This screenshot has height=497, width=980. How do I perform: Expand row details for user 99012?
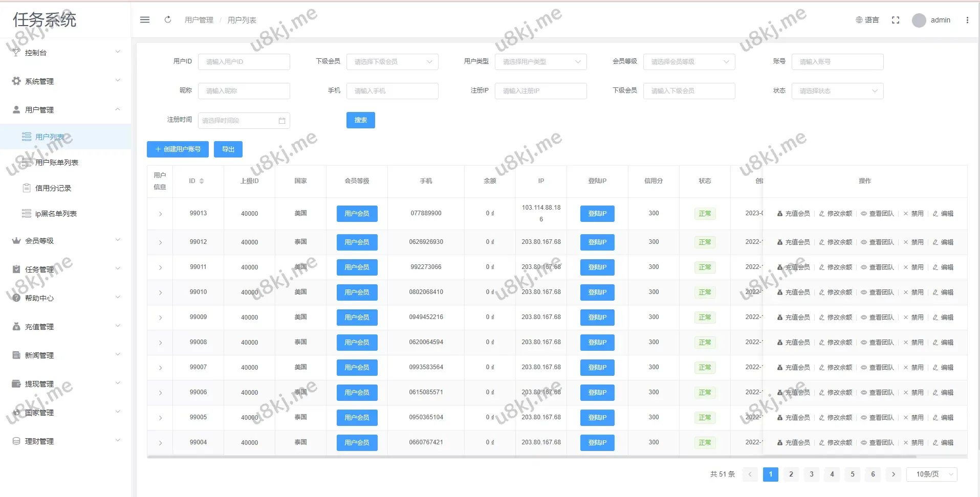pos(160,242)
